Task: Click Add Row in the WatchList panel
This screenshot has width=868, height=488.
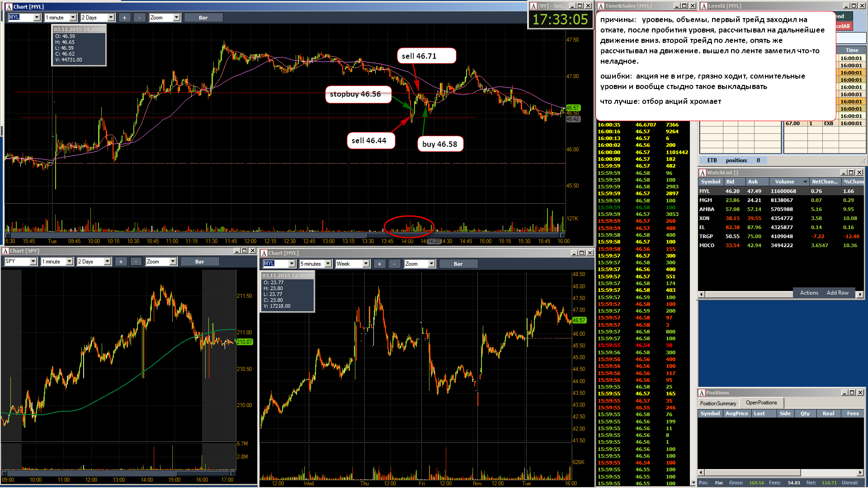Action: 837,293
